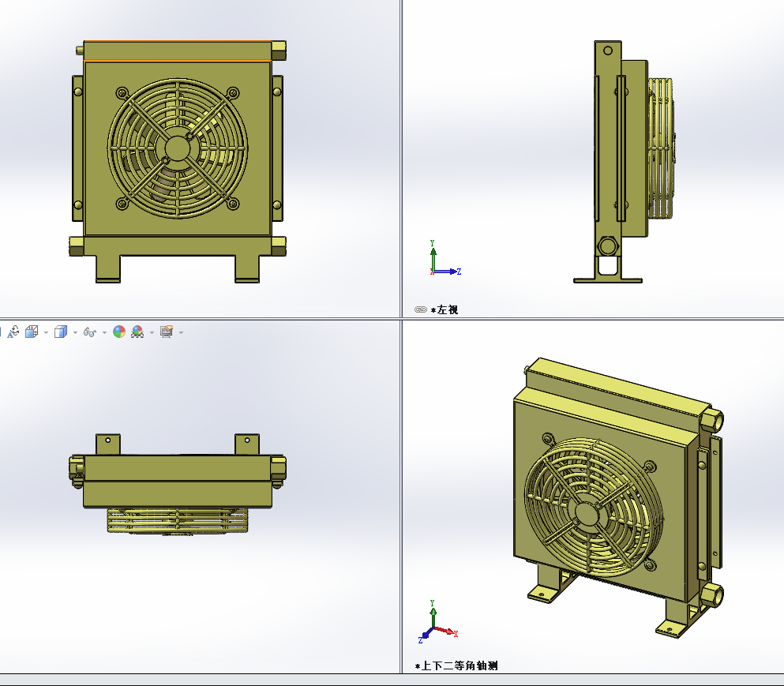Click the Apply Scene icon

point(137,332)
